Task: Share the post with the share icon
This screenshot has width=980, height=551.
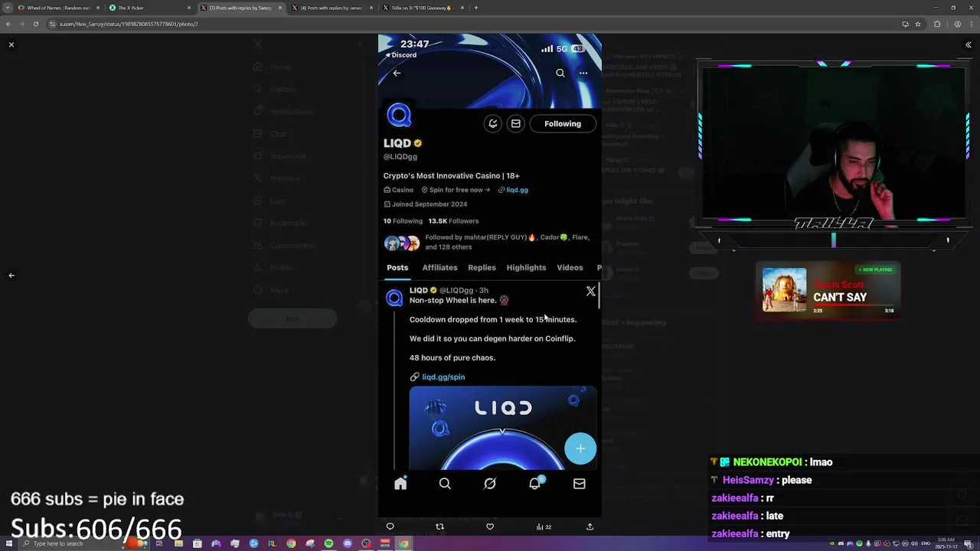Action: tap(590, 527)
